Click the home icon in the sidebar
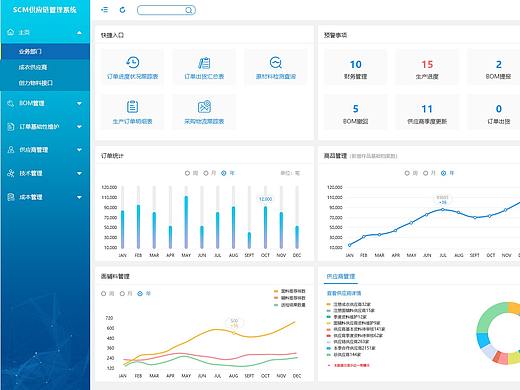The height and width of the screenshot is (390, 520). (11, 32)
